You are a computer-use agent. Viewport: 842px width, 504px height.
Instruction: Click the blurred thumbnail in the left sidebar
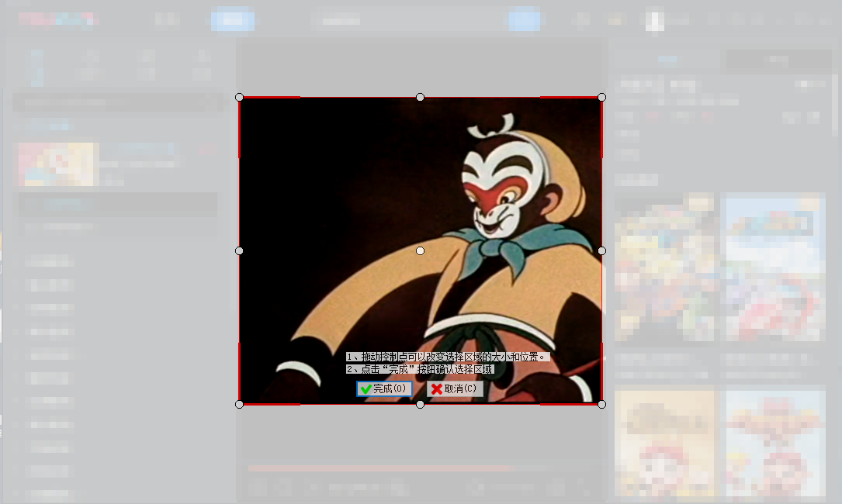tap(57, 164)
